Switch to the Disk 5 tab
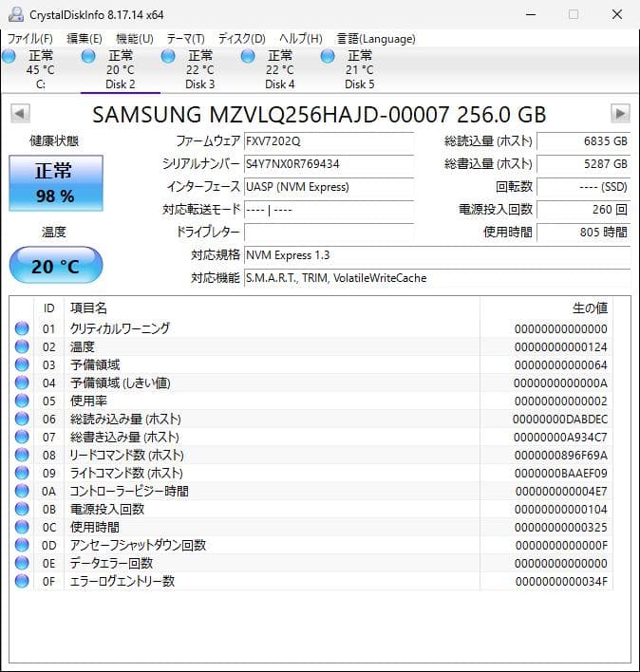This screenshot has height=672, width=640. pos(360,70)
